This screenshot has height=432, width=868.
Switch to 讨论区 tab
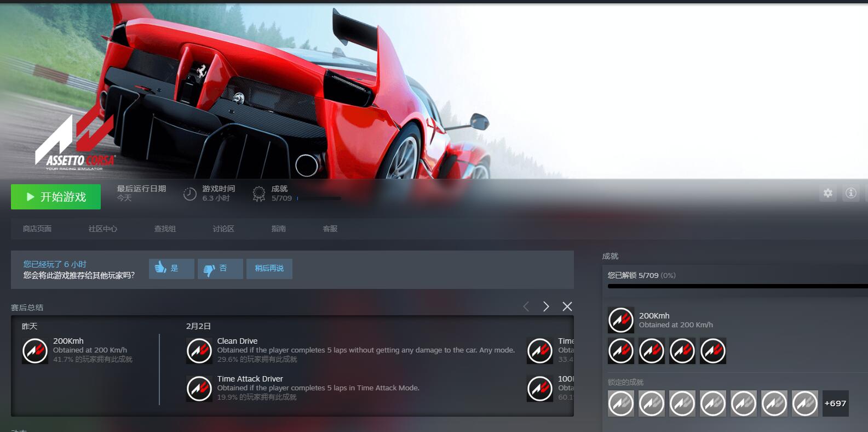223,229
